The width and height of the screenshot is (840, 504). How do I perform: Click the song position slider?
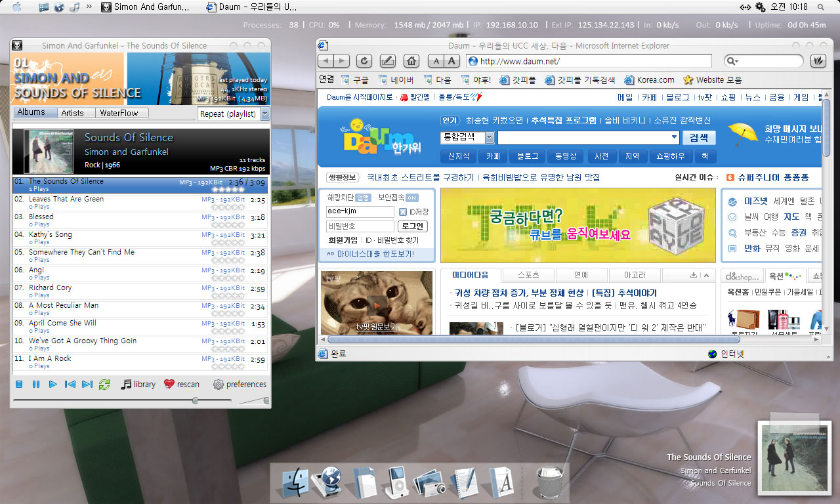point(122,400)
